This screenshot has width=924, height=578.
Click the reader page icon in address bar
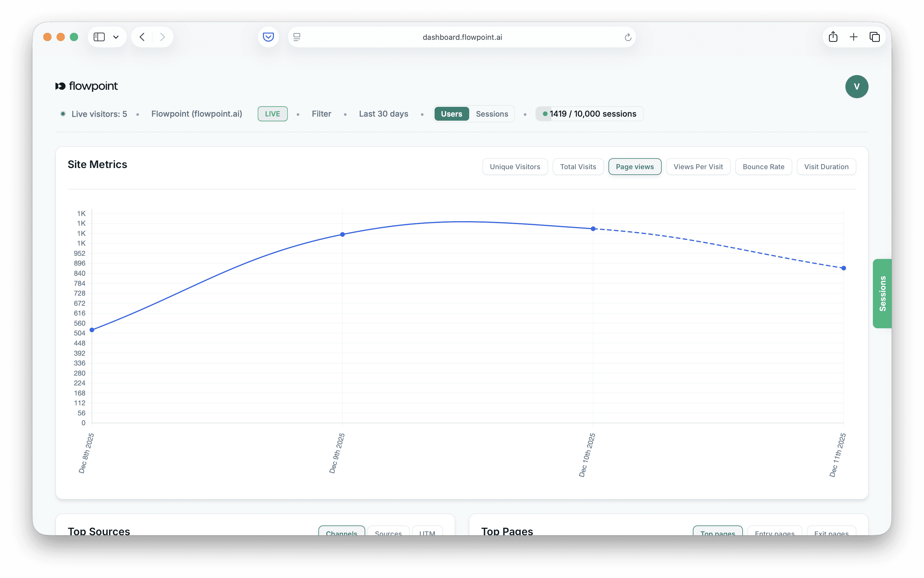click(297, 37)
